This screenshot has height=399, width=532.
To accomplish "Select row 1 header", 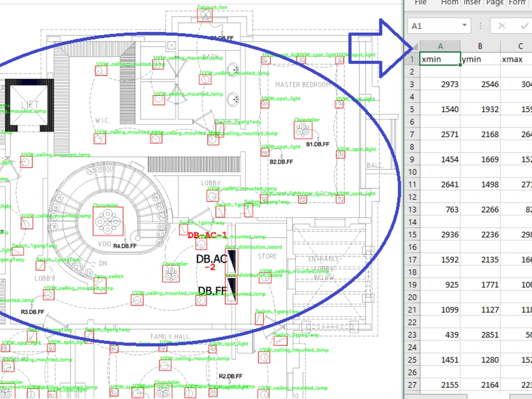I will pyautogui.click(x=412, y=59).
